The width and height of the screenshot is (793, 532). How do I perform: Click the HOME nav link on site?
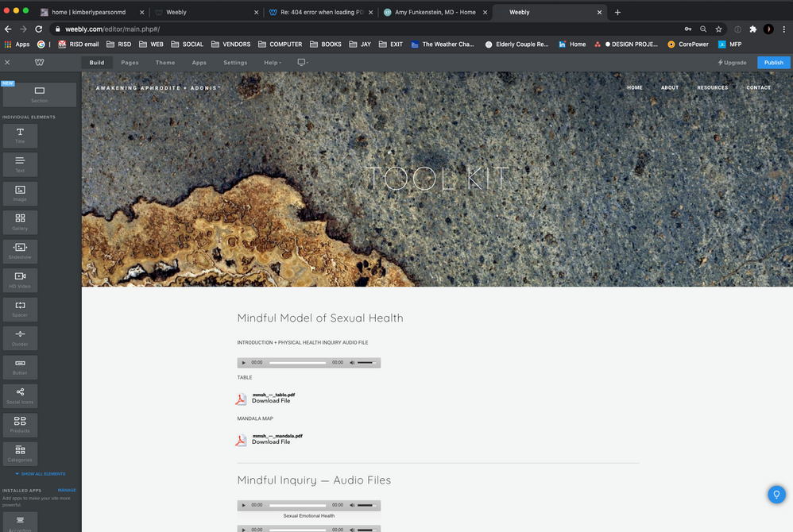pos(635,88)
